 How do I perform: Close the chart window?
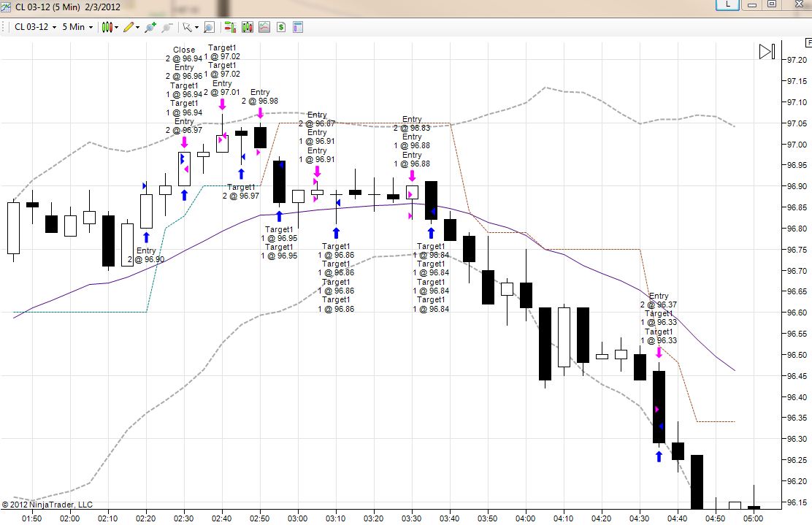(x=798, y=4)
